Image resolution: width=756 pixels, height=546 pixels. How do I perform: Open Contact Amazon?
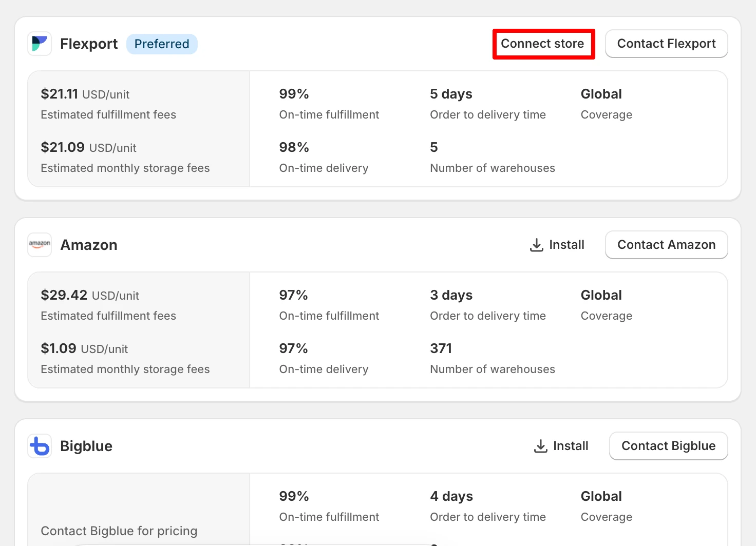[666, 245]
